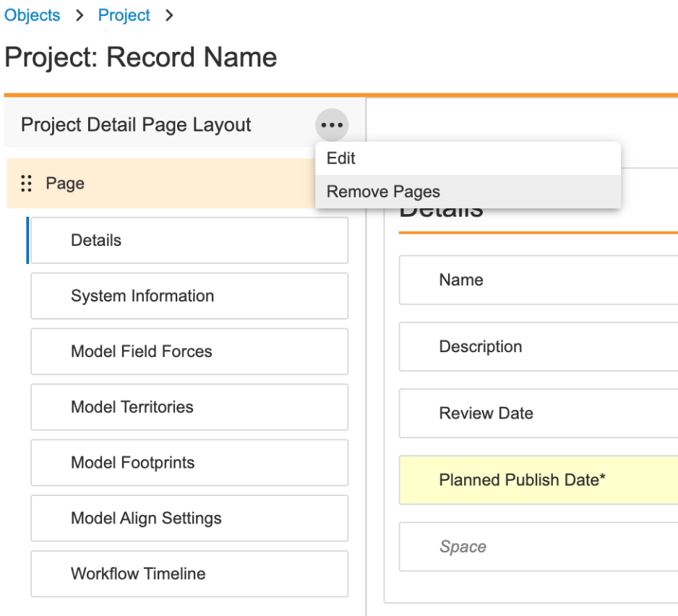678x616 pixels.
Task: Select the Space placeholder block
Action: [538, 547]
